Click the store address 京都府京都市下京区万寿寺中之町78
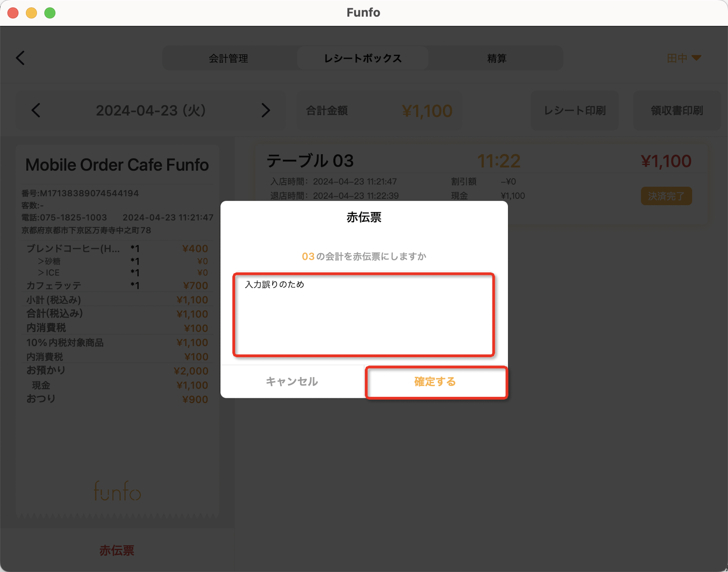728x572 pixels. (x=86, y=230)
